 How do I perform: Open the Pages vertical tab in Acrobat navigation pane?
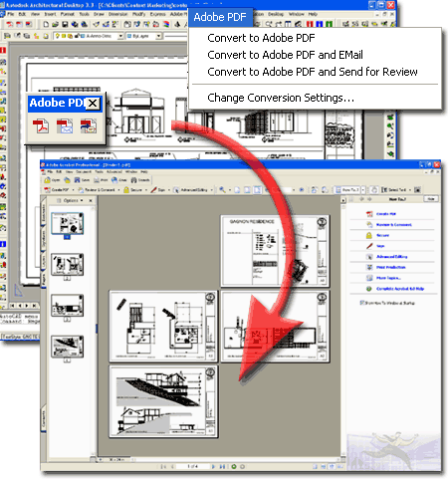pos(44,281)
